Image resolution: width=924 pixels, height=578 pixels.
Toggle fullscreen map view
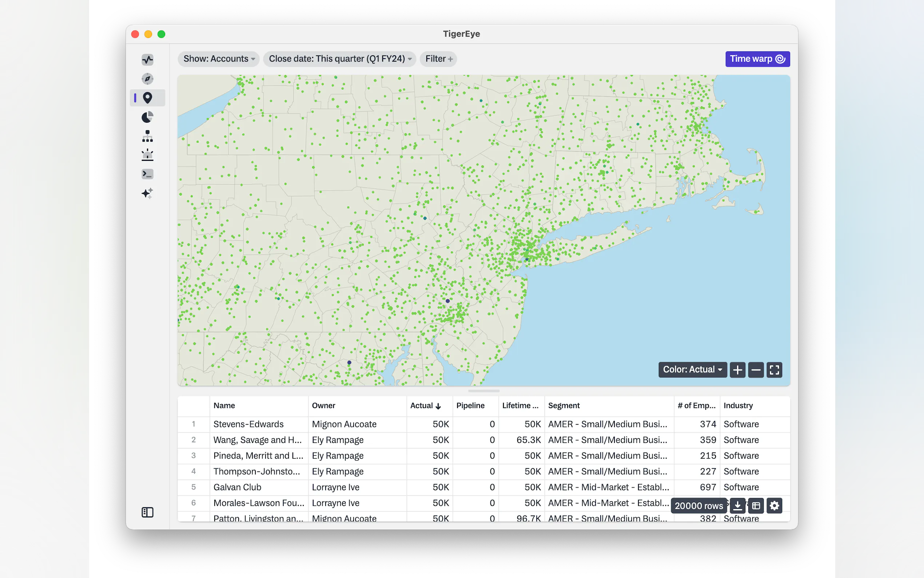(x=774, y=370)
